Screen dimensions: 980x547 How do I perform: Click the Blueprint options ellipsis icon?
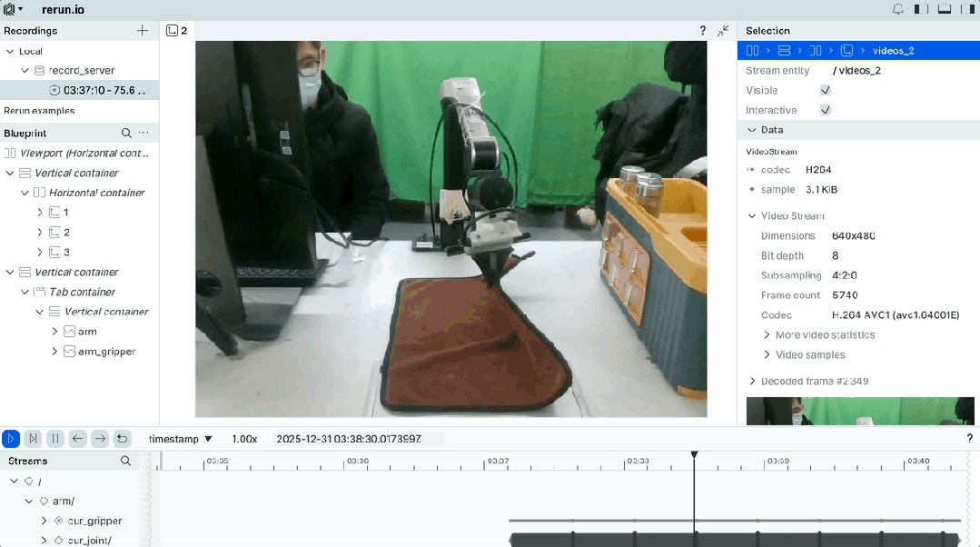(143, 132)
